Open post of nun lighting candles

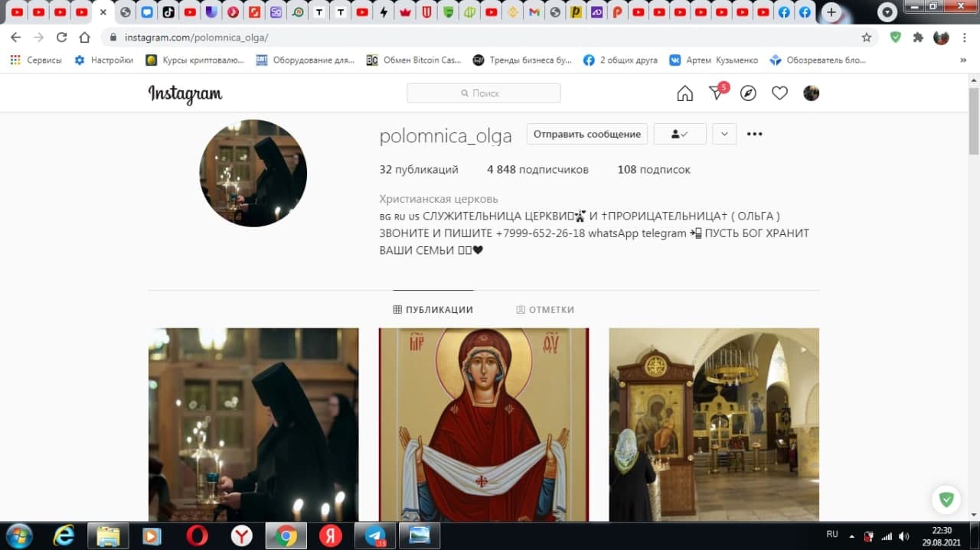(253, 425)
